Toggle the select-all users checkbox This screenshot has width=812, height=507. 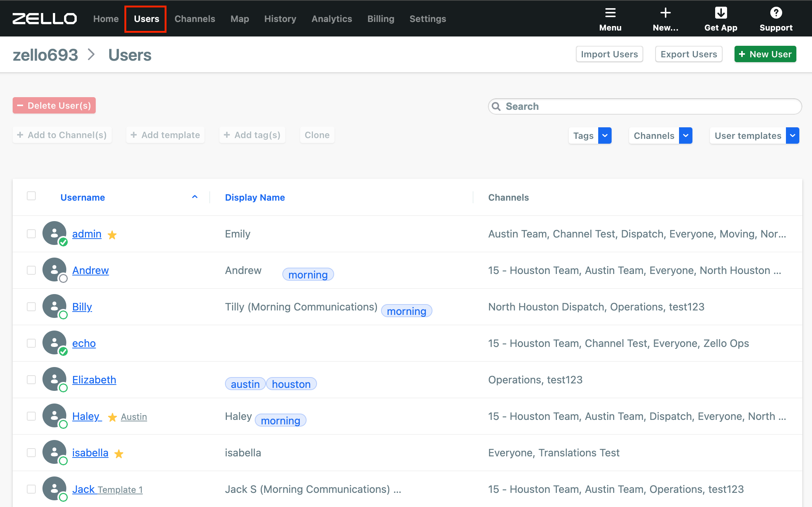click(x=31, y=196)
